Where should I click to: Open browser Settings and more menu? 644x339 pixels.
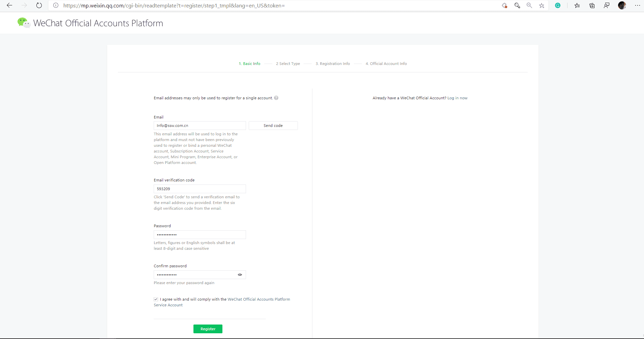(x=637, y=5)
